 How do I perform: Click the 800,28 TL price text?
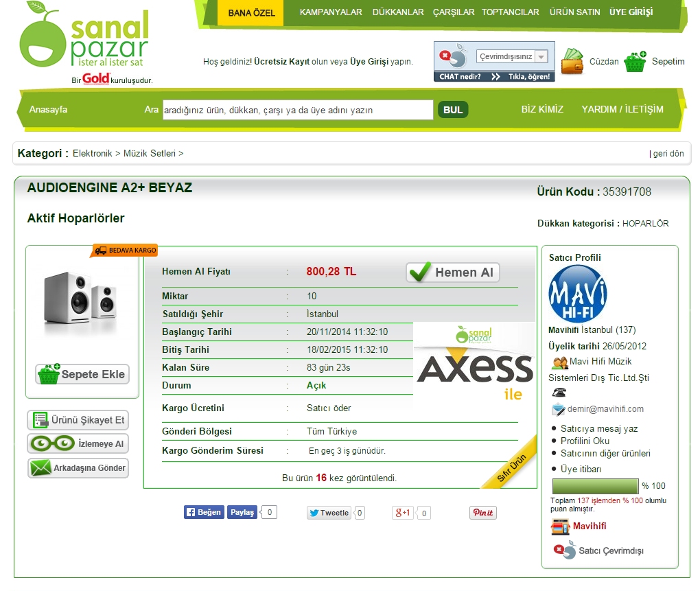(x=331, y=271)
